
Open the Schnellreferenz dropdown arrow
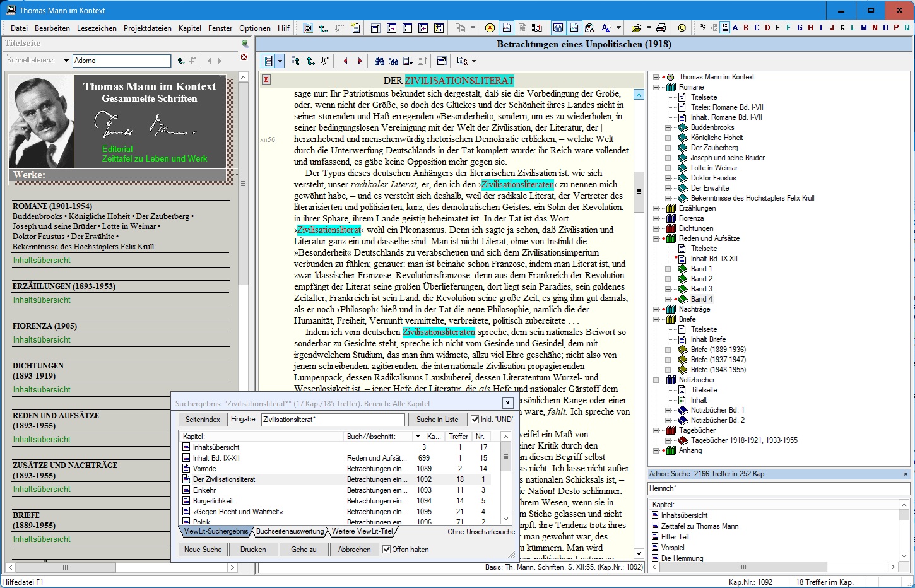pyautogui.click(x=66, y=61)
